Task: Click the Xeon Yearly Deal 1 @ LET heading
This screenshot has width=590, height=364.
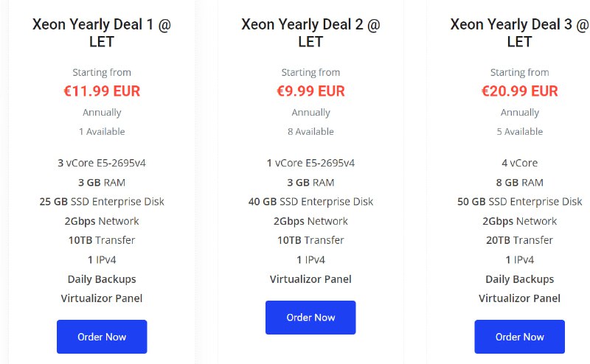Action: [x=102, y=32]
